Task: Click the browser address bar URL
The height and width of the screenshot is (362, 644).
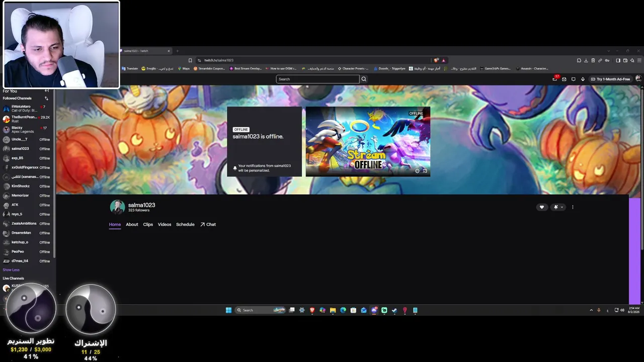Action: tap(219, 60)
